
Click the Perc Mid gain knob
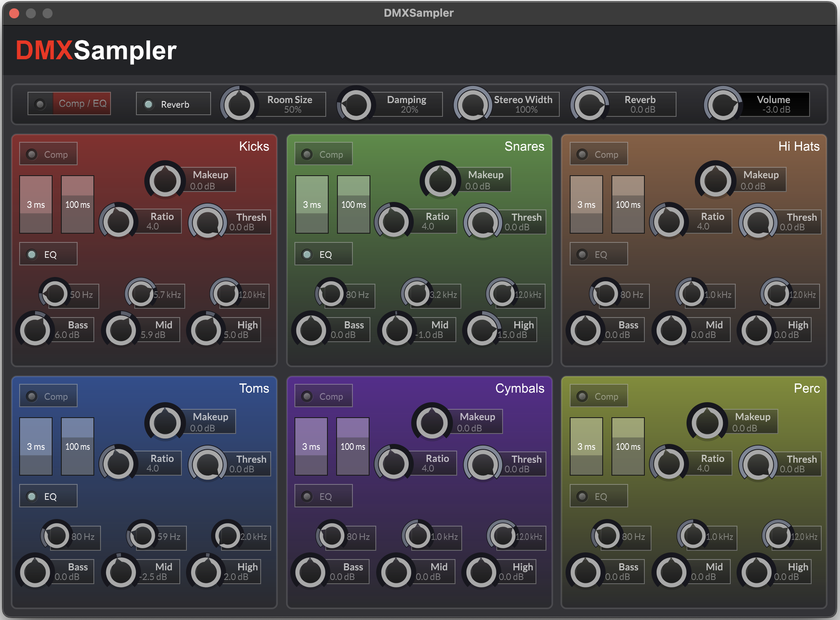click(671, 572)
